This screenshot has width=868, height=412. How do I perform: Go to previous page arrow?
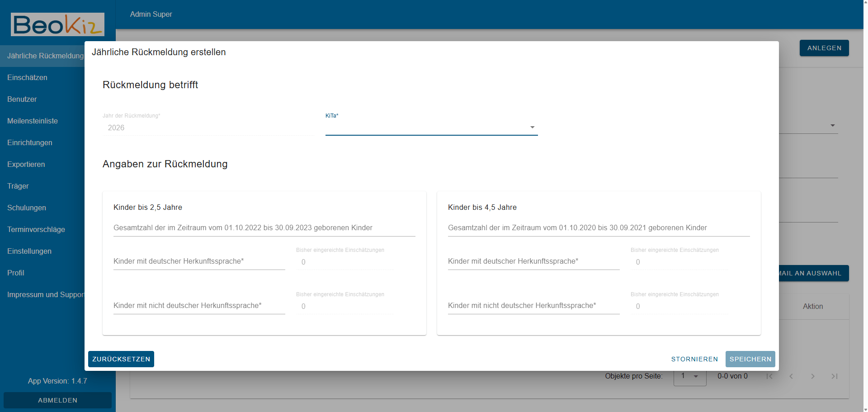coord(791,376)
